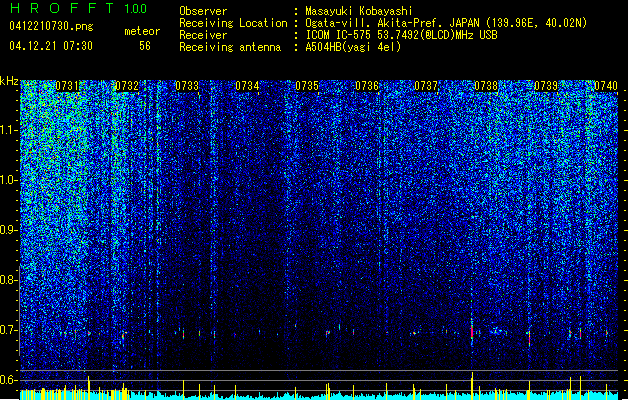This screenshot has height=400, width=629.
Task: Click the 1.1 frequency axis label
Action: [9, 130]
